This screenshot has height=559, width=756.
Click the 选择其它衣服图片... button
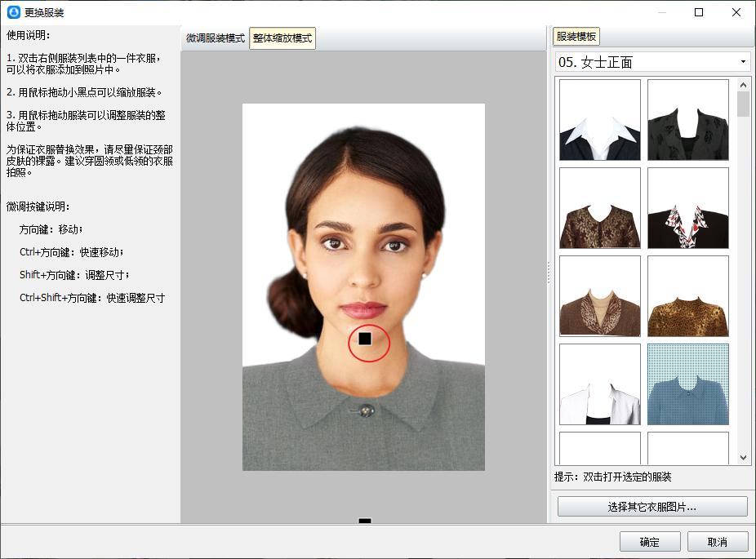tap(652, 507)
